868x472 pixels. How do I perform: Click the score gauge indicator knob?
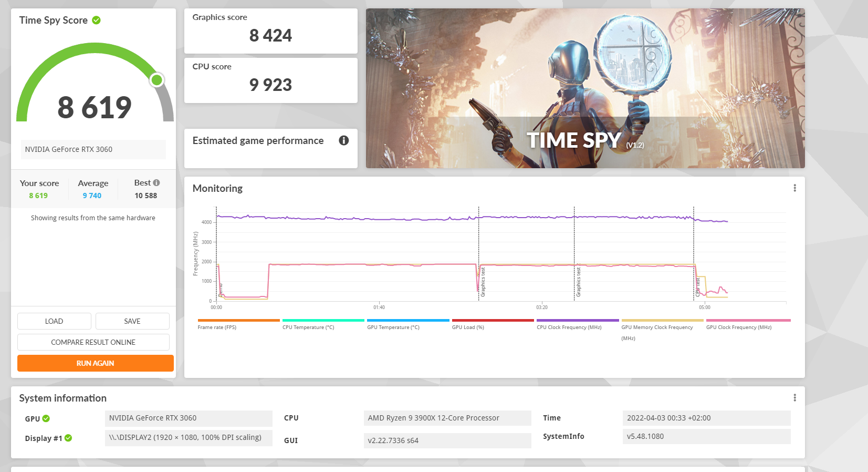click(156, 80)
